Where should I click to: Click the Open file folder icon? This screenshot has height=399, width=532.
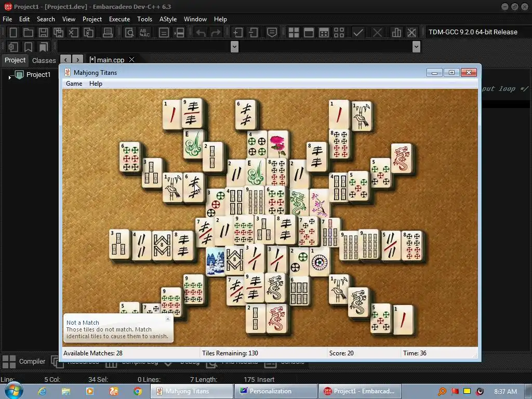click(x=28, y=33)
